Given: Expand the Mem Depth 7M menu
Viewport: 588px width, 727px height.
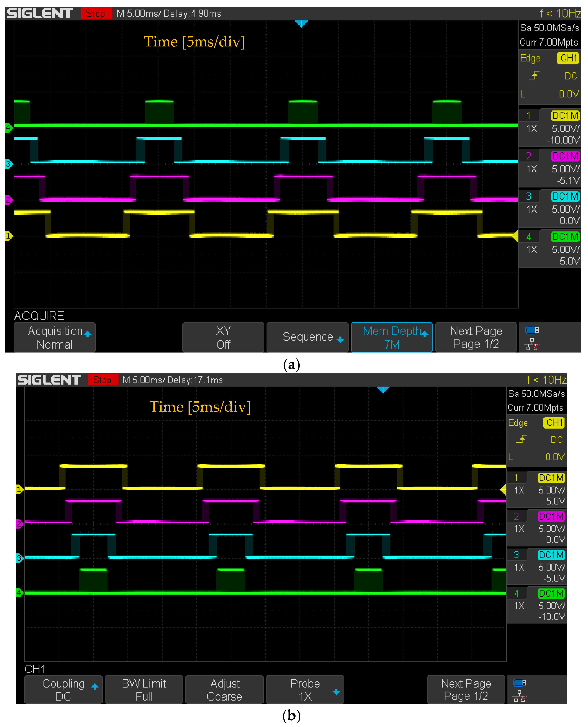Looking at the screenshot, I should [392, 337].
